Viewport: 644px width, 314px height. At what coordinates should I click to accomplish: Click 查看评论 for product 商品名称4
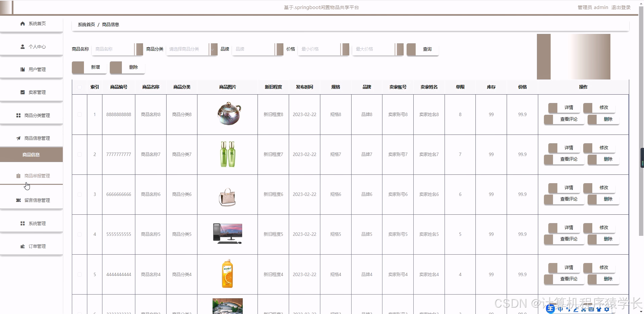pyautogui.click(x=564, y=279)
